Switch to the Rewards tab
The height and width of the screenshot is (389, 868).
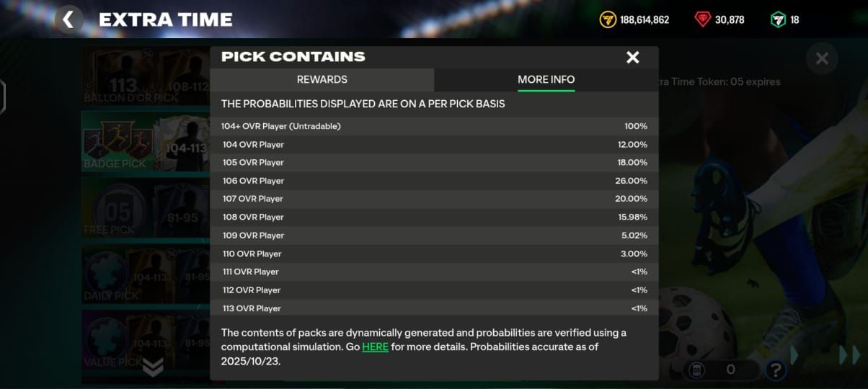(322, 79)
